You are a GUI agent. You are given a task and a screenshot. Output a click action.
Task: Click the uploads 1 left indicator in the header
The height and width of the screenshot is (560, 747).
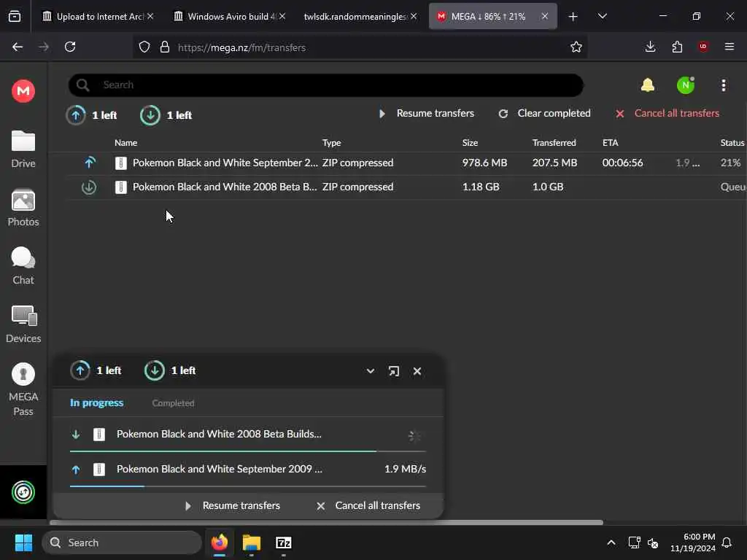pos(92,115)
